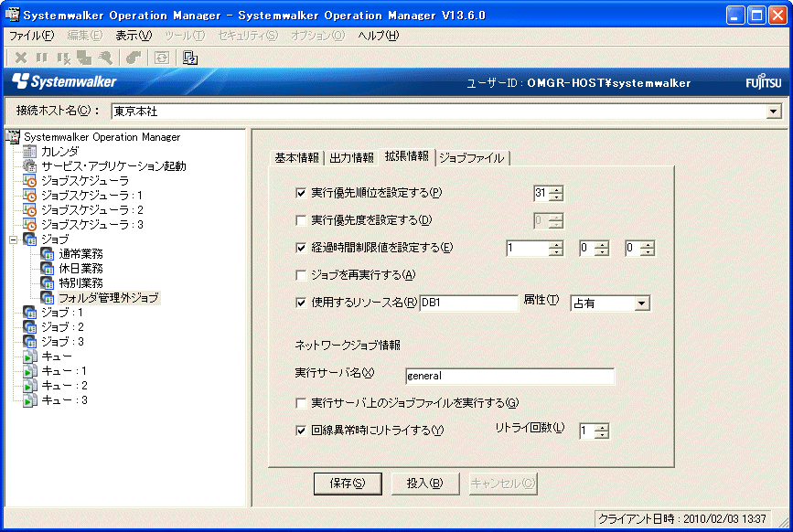Click the ユーザーID OMGR-HOST¥systemwalker text
Image resolution: width=793 pixels, height=532 pixels.
tap(578, 83)
